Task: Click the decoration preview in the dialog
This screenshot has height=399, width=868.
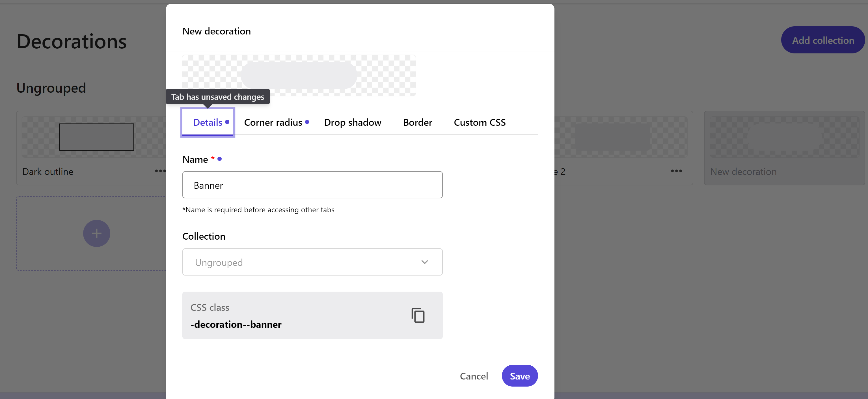Action: coord(299,75)
